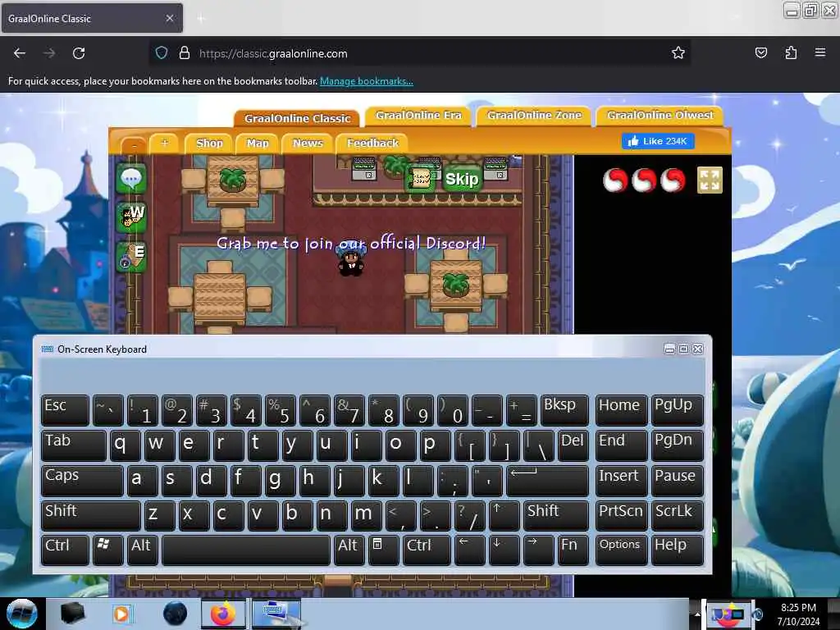Bookmark this page with star icon
This screenshot has width=840, height=630.
click(678, 52)
